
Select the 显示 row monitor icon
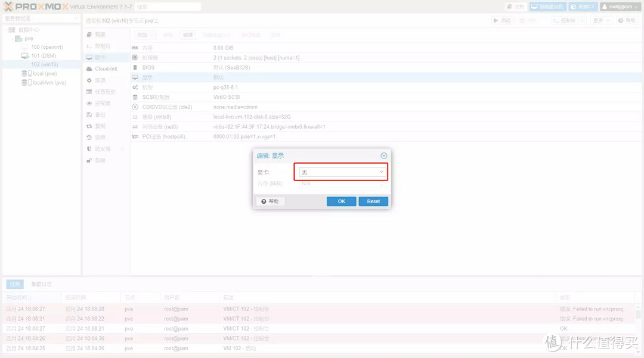[x=135, y=77]
